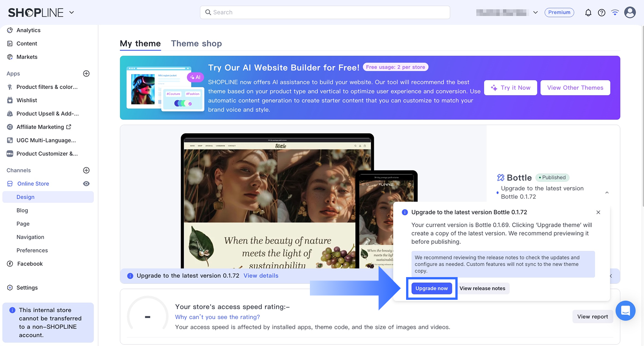Click View Other Themes button

575,88
